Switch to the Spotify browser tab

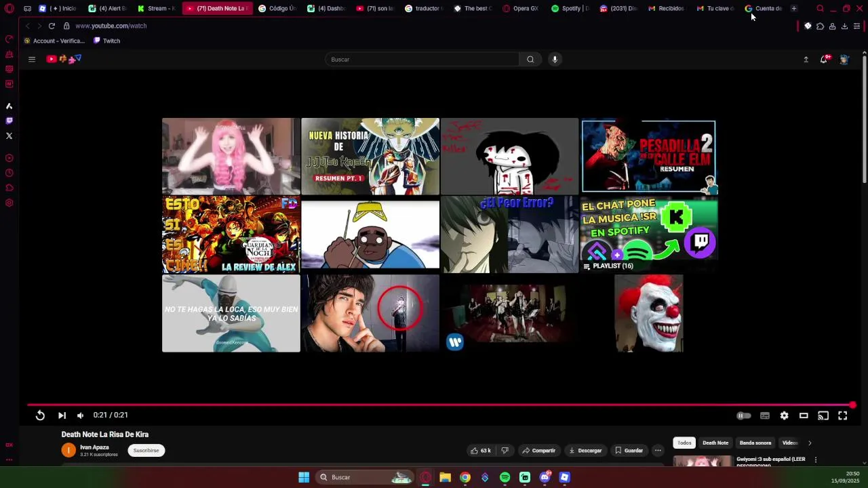click(x=570, y=9)
